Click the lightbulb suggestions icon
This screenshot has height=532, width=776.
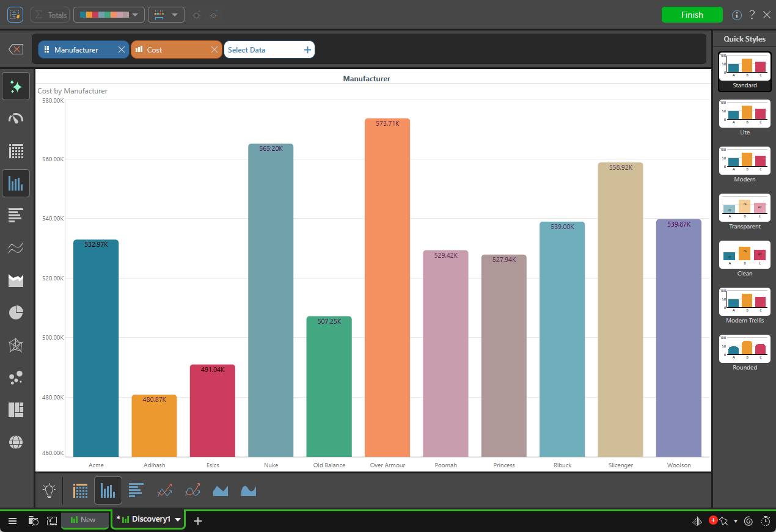[x=49, y=490]
